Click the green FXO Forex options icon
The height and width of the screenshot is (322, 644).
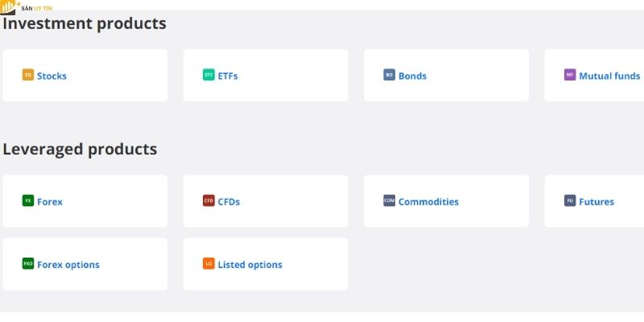pos(28,263)
